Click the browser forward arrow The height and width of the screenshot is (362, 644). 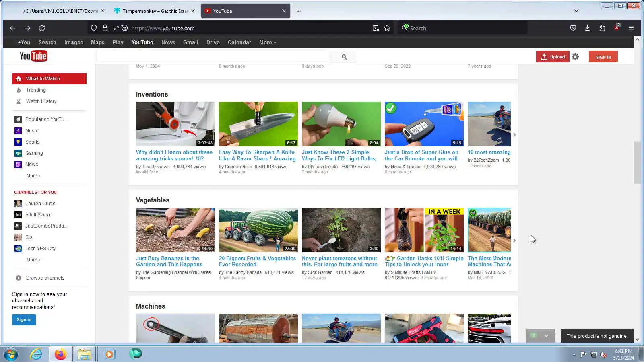pyautogui.click(x=27, y=28)
